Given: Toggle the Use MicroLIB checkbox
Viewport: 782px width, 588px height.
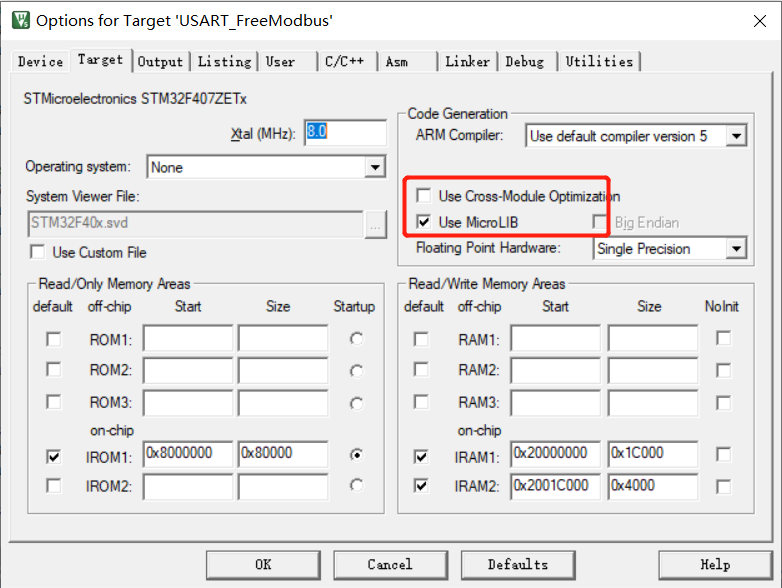Looking at the screenshot, I should pos(424,222).
